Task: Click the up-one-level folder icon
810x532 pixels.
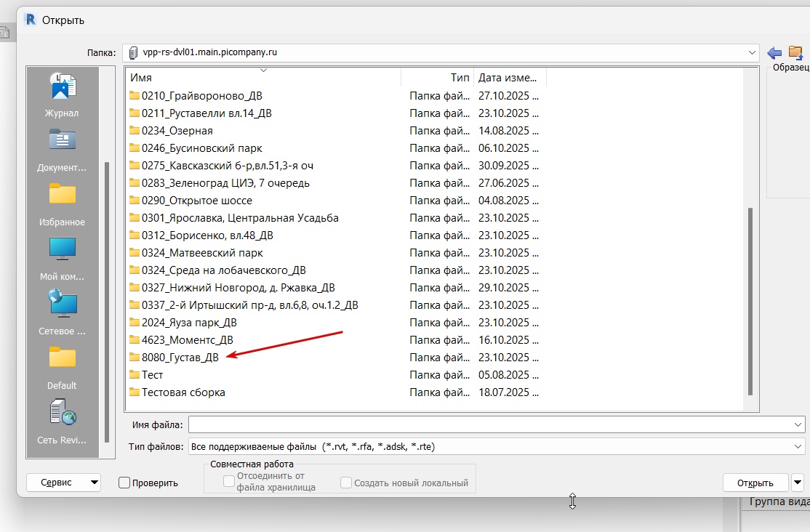Action: click(795, 52)
